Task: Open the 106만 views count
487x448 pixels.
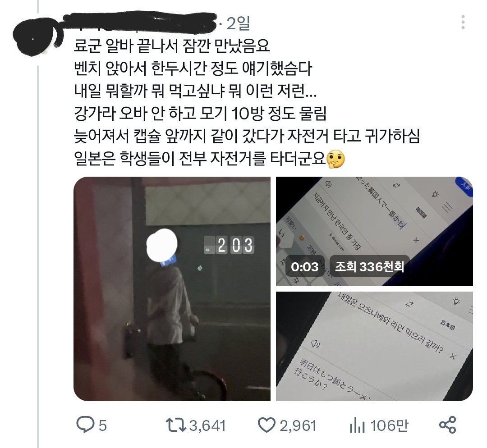Action: click(x=389, y=425)
